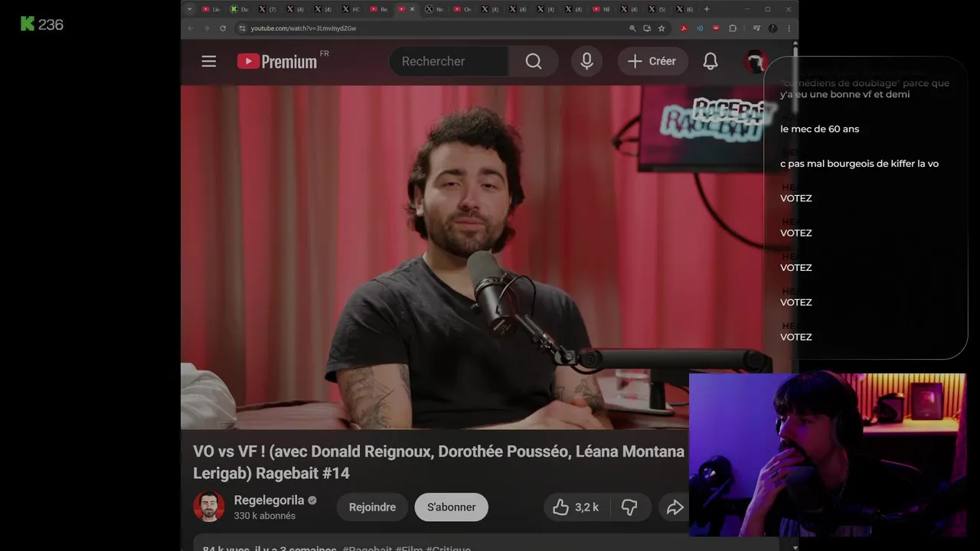Go back with the browser back arrow
Image resolution: width=980 pixels, height=551 pixels.
191,28
